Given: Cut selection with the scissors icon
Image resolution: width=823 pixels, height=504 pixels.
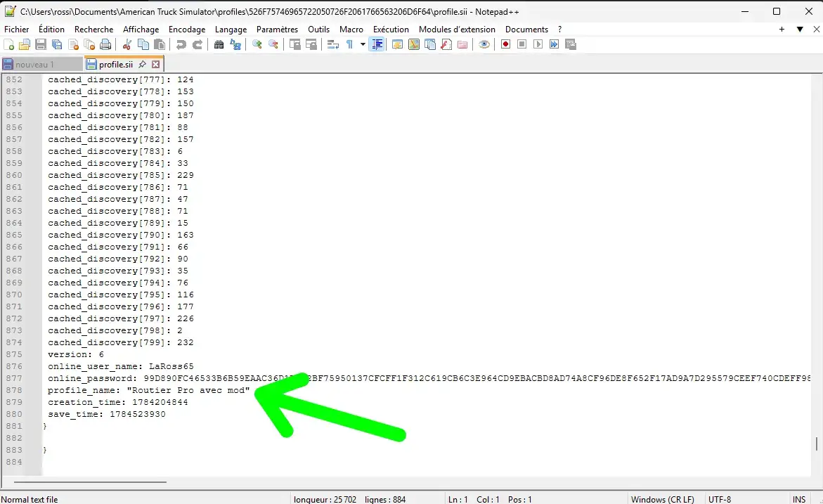Looking at the screenshot, I should point(127,44).
